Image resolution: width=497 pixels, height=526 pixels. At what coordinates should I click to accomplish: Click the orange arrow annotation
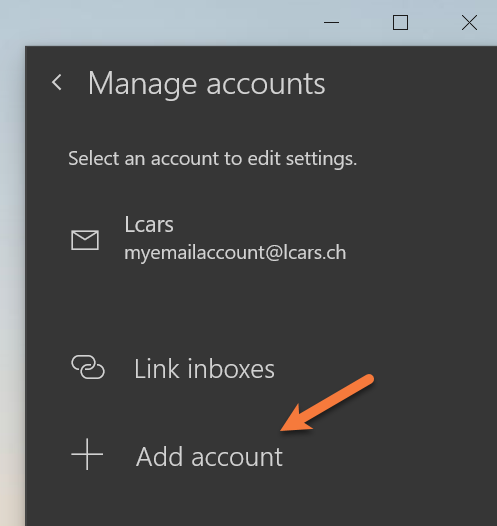tap(327, 403)
